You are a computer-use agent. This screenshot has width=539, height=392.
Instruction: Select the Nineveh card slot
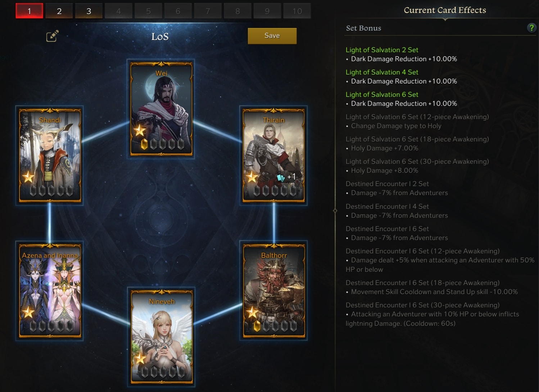click(162, 337)
